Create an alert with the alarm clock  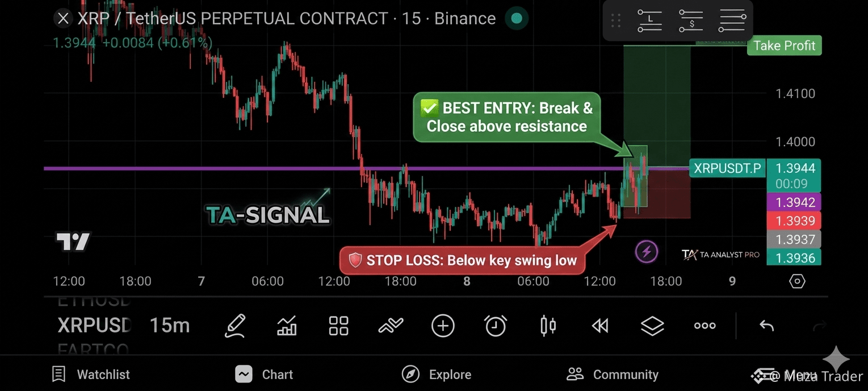[x=496, y=326]
